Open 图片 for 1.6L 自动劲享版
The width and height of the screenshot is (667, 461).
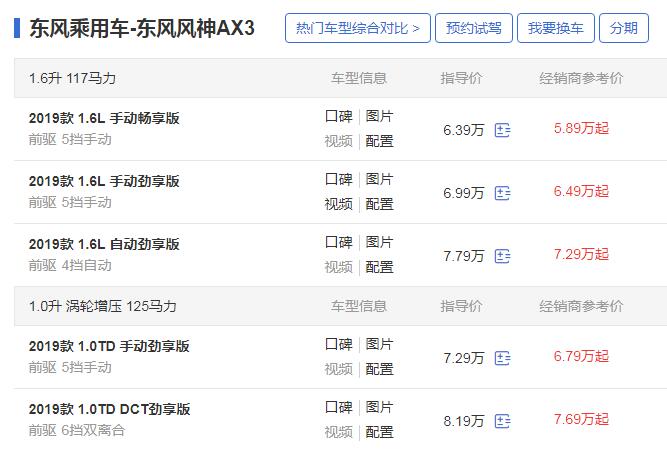[379, 242]
